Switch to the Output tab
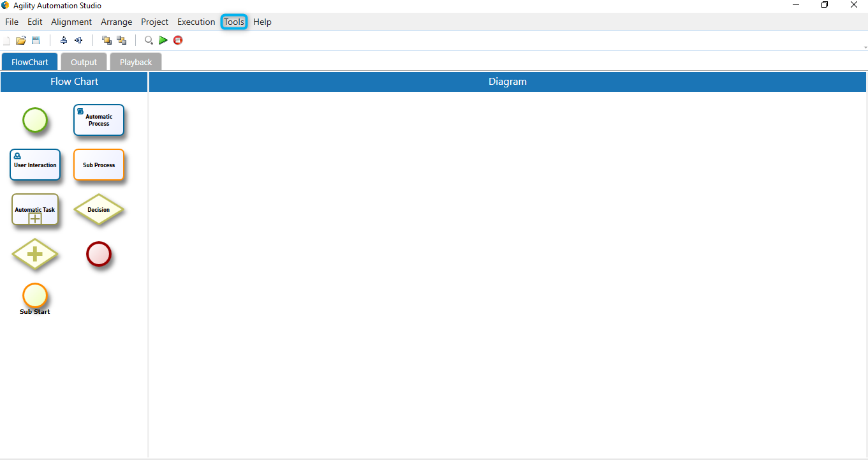 point(84,62)
